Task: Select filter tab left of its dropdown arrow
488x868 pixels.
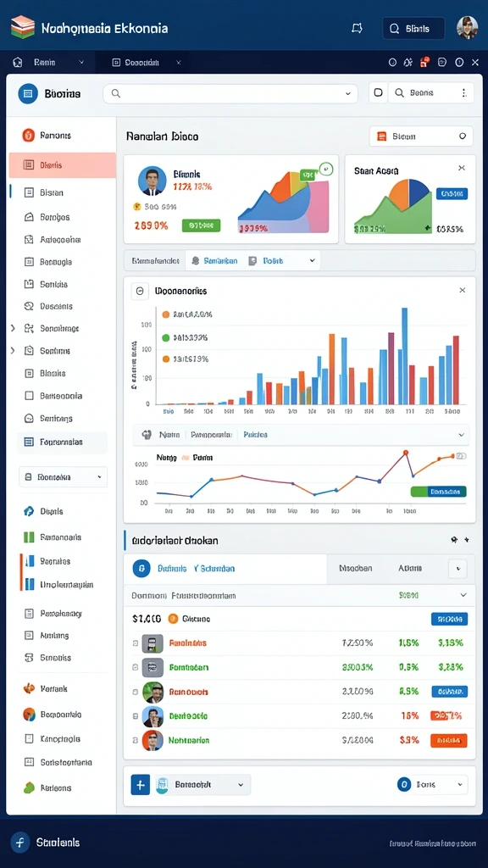Action: tap(267, 260)
